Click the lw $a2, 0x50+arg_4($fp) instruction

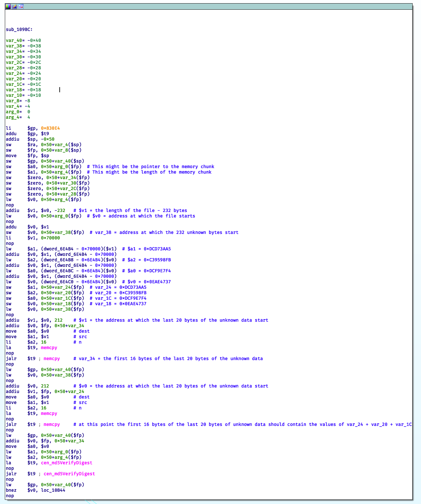(x=44, y=457)
